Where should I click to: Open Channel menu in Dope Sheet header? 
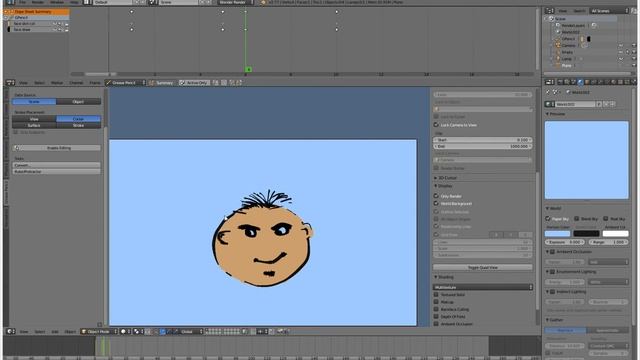pyautogui.click(x=76, y=82)
